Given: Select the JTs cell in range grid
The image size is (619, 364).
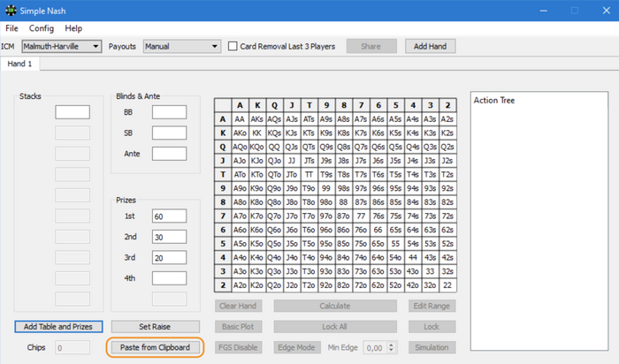Looking at the screenshot, I should click(309, 161).
